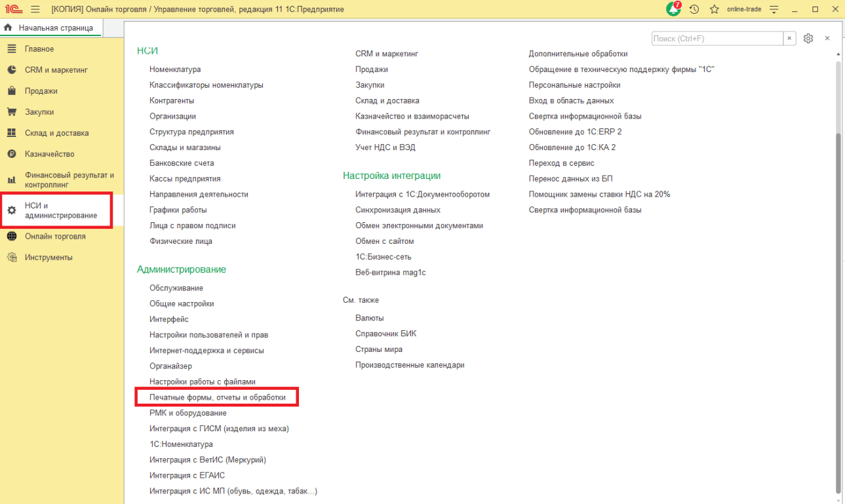The height and width of the screenshot is (504, 845).
Task: Open the history clock icon
Action: [694, 9]
